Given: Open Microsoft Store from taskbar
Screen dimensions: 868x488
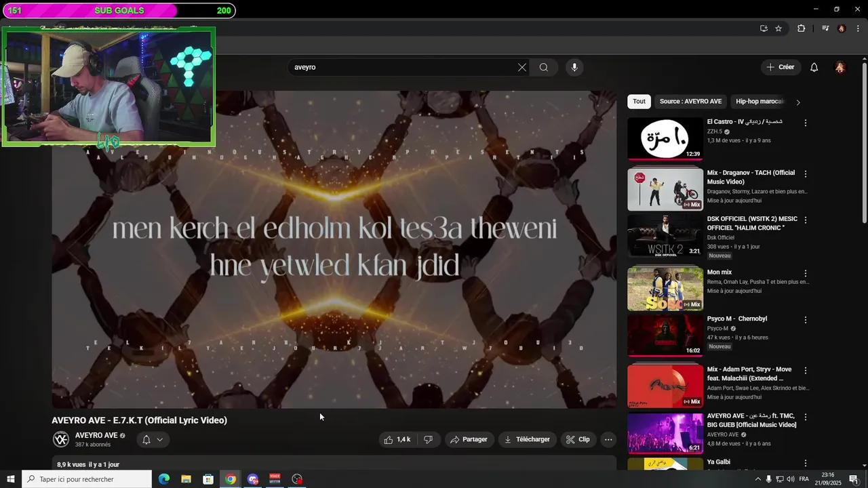Looking at the screenshot, I should [208, 479].
